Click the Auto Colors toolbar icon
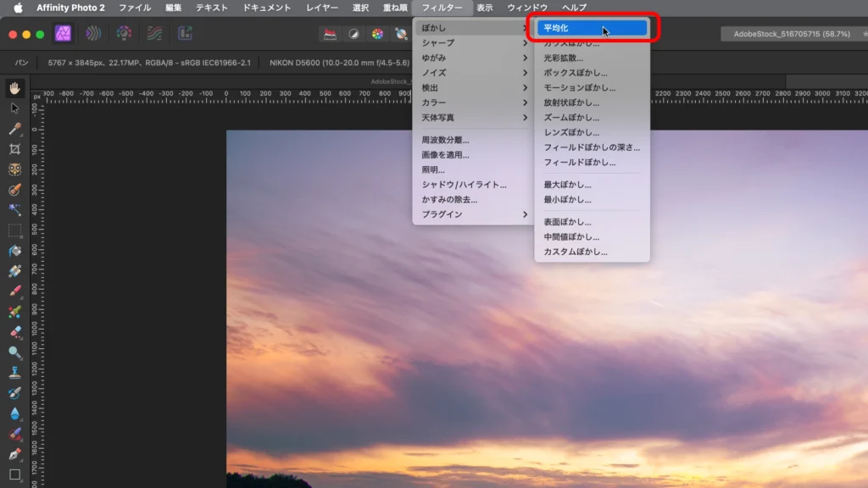 pyautogui.click(x=378, y=34)
